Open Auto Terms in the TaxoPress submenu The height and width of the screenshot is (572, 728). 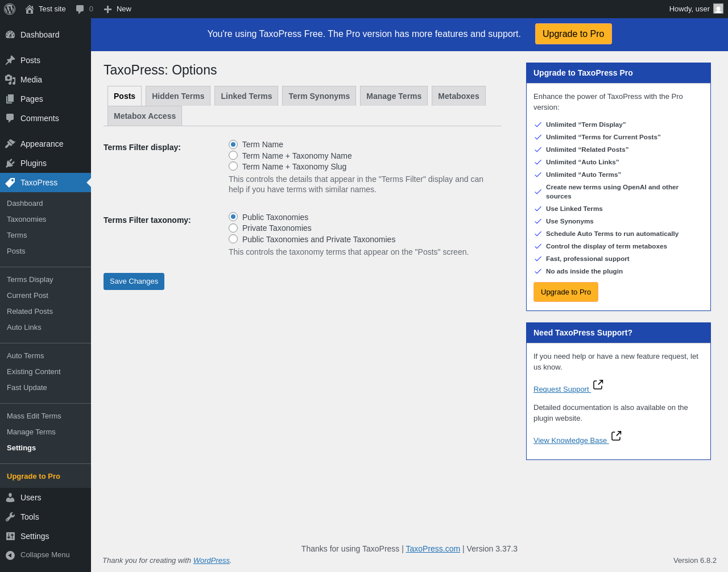coord(25,355)
